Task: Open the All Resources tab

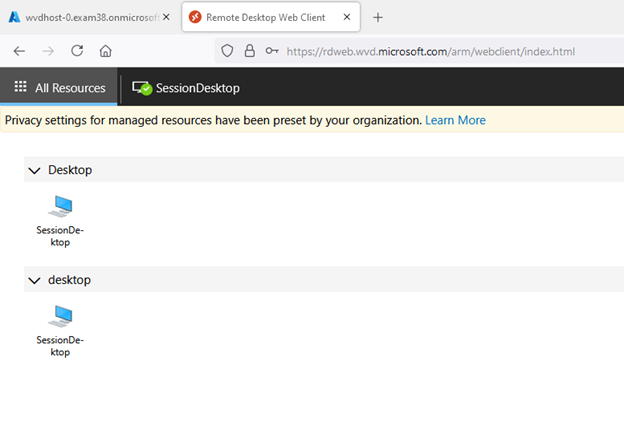Action: tap(59, 87)
